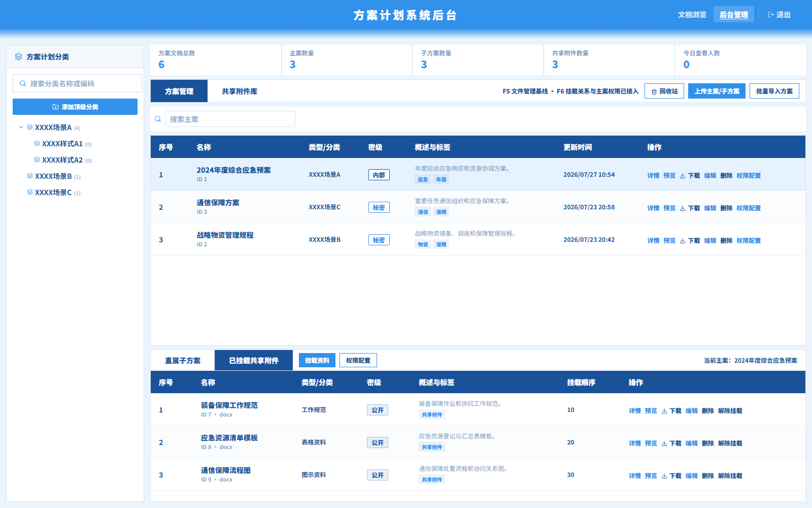Download 装备保障工作规范 attachment
This screenshot has width=812, height=508.
click(x=671, y=411)
